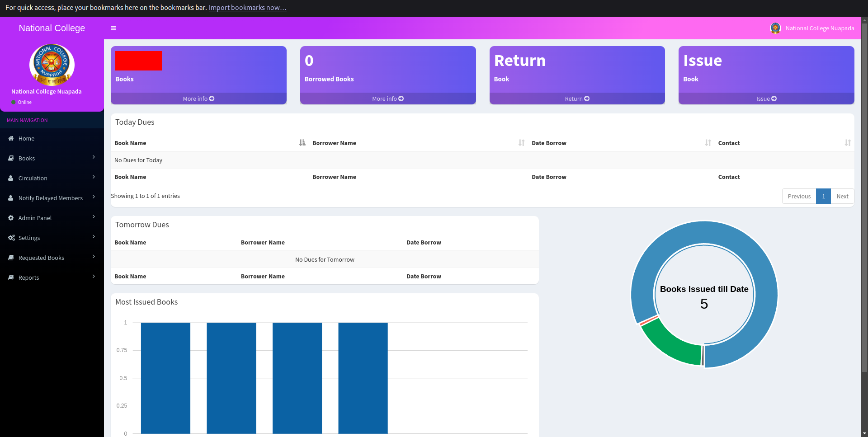Click More info on Books card
The width and height of the screenshot is (868, 437).
(x=198, y=99)
